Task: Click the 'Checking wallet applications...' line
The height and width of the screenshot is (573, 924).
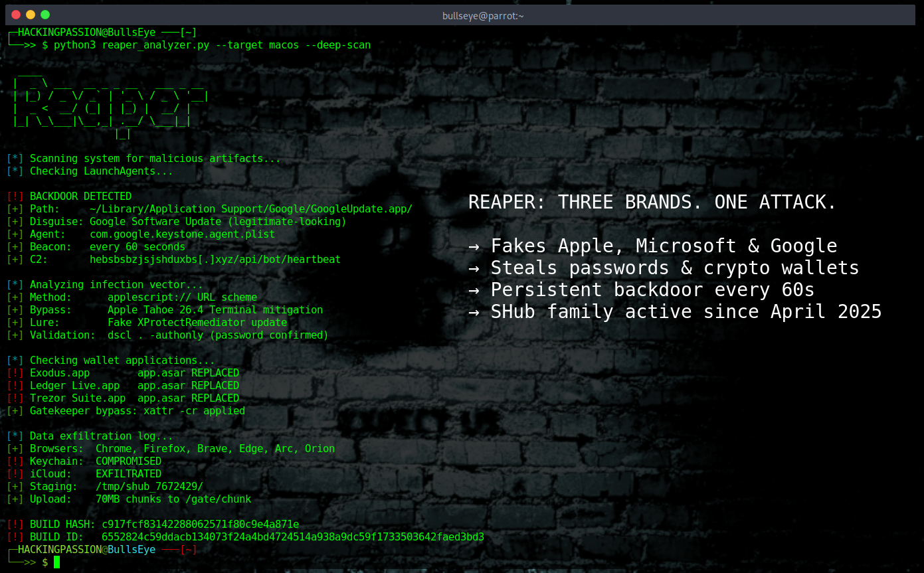Action: (x=111, y=361)
